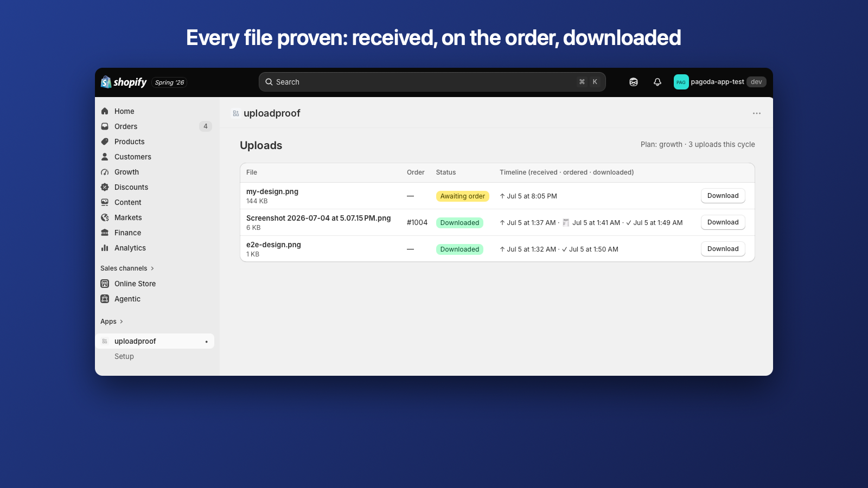Click Screenshot 2026-07-04 at 5.07.15 PM.png name

pyautogui.click(x=318, y=218)
